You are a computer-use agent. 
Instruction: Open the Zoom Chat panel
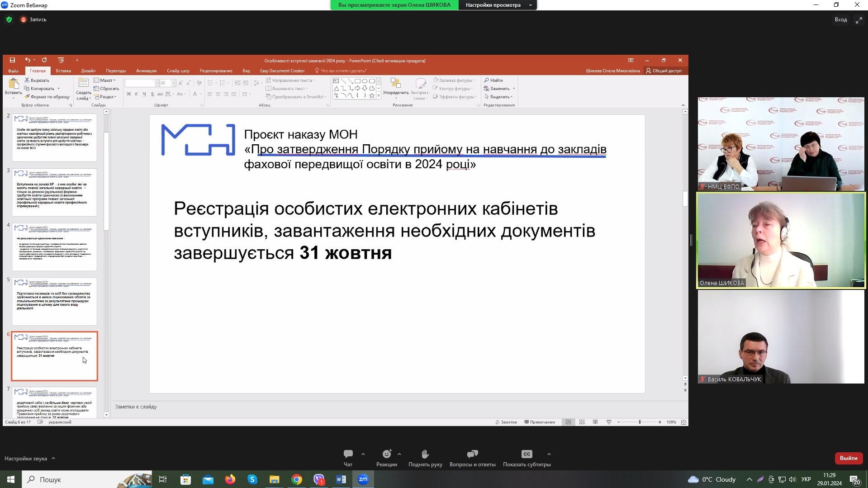[348, 454]
